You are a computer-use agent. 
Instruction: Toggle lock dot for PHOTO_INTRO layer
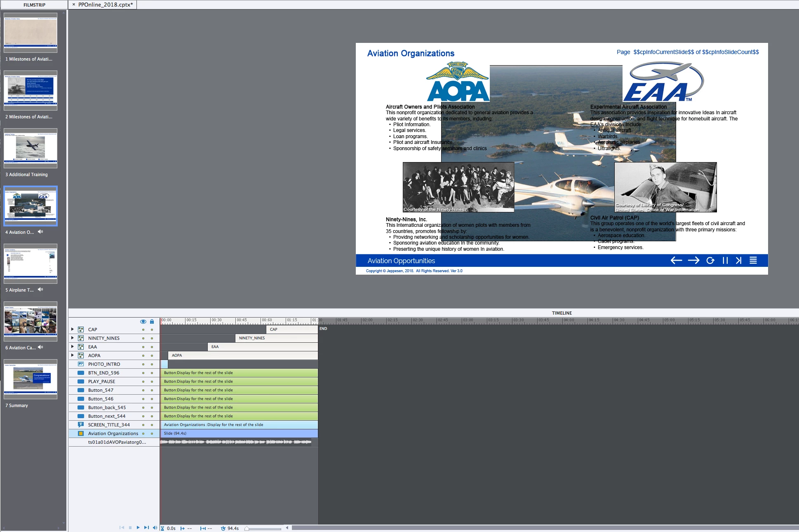click(152, 364)
